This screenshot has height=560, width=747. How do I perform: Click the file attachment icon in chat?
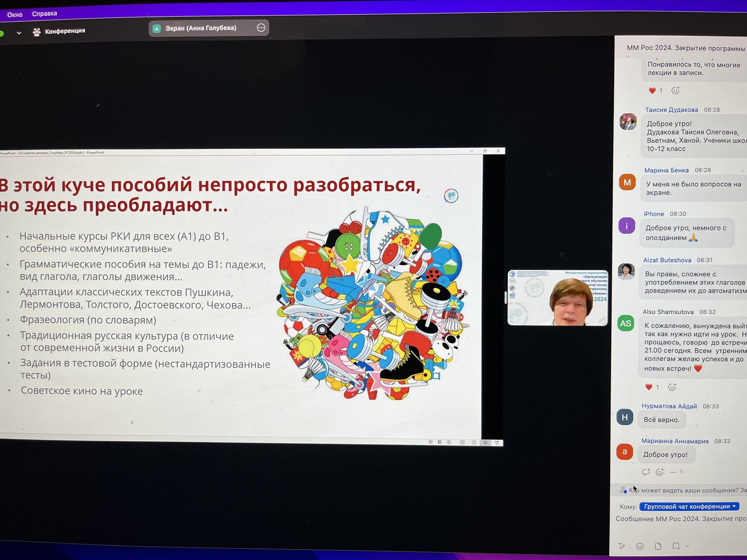658,546
